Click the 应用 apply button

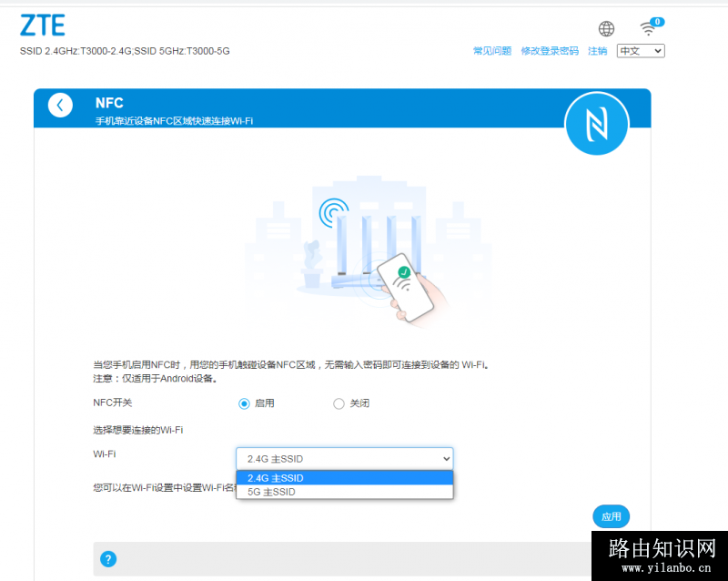[x=611, y=516]
